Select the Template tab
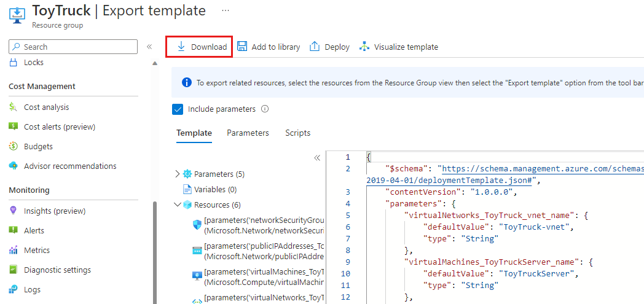644x304 pixels. click(194, 133)
